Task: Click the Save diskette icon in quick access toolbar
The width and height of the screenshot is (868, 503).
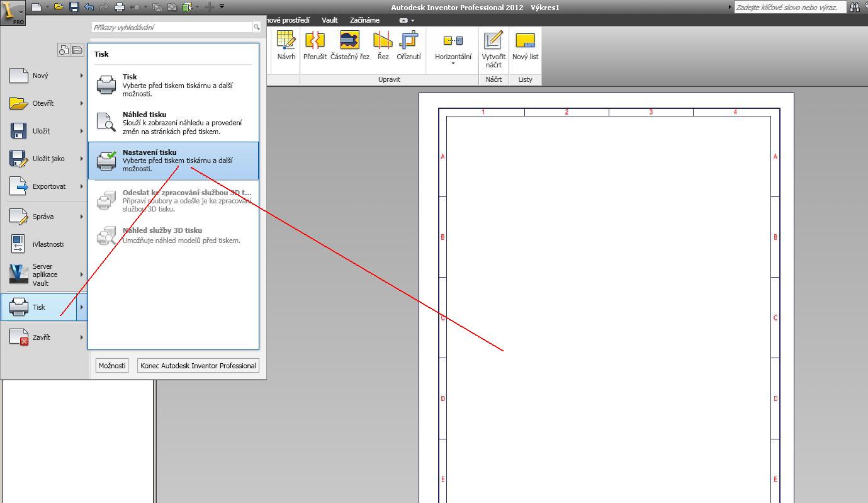Action: [x=74, y=7]
